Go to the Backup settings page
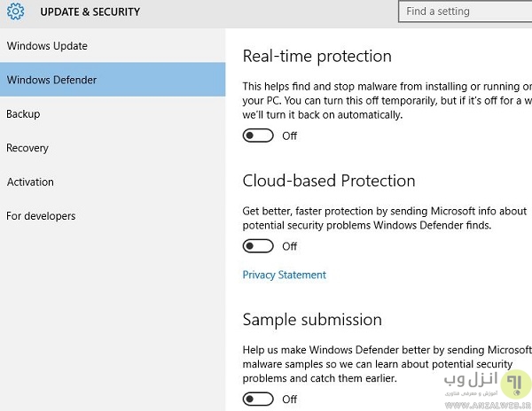The image size is (532, 411). [x=23, y=114]
